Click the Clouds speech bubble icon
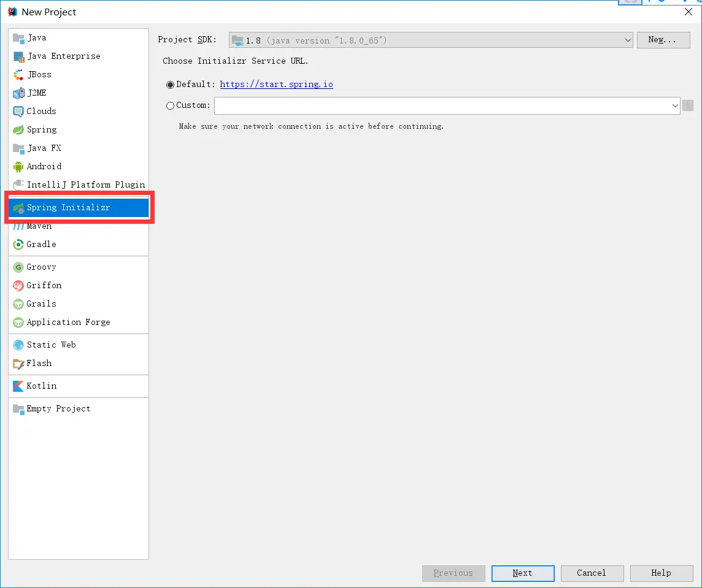Viewport: 702px width, 588px height. click(18, 112)
